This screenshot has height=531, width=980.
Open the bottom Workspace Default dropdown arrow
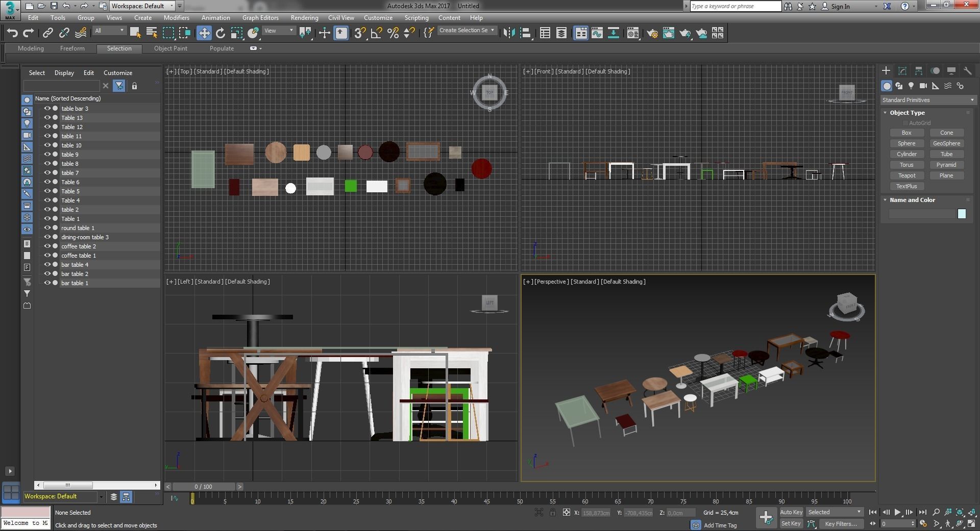[x=101, y=497]
